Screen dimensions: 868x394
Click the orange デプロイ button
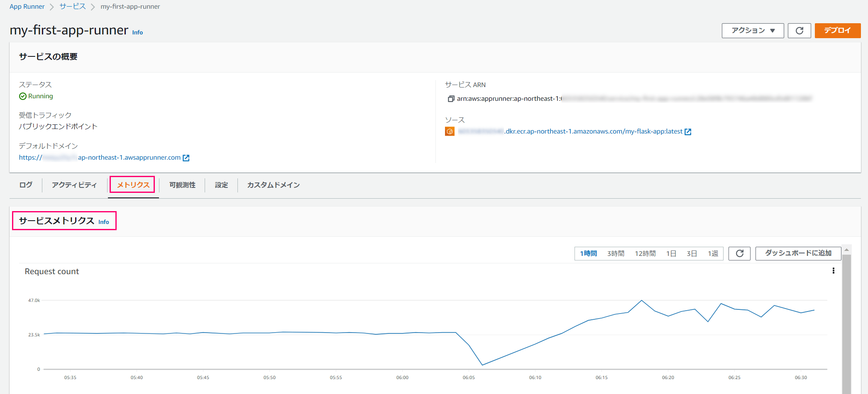click(837, 31)
